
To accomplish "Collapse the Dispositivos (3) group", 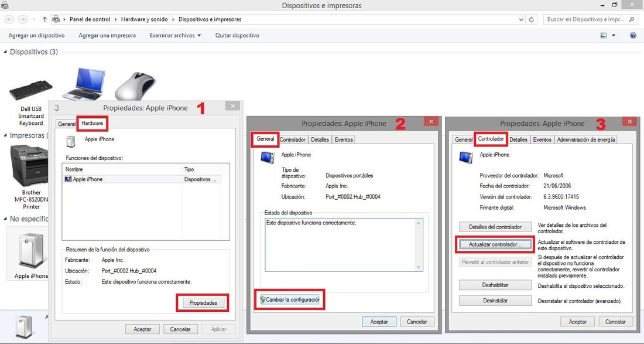I will click(x=5, y=52).
